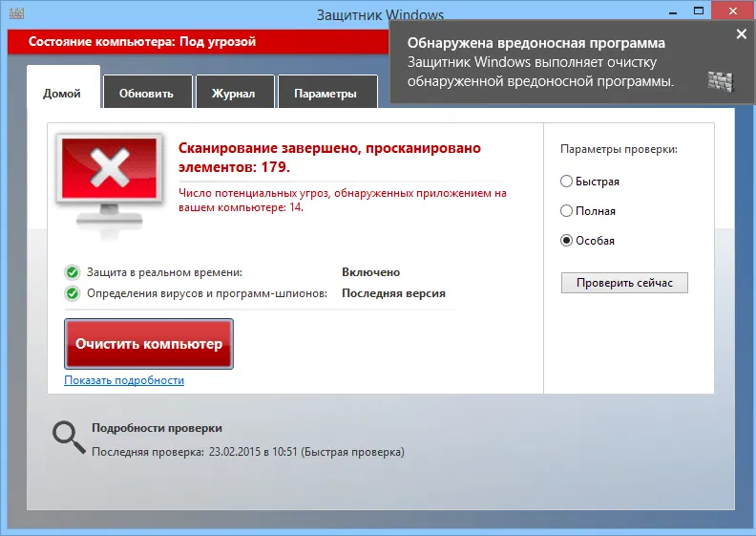The height and width of the screenshot is (536, 756).
Task: Click the 'Параметры проверки:' label
Action: click(x=619, y=150)
